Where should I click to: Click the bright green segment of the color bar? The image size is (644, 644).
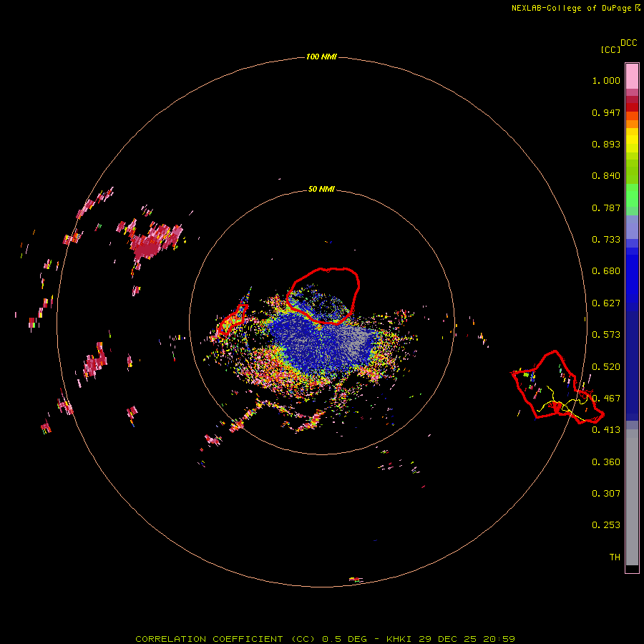(632, 195)
